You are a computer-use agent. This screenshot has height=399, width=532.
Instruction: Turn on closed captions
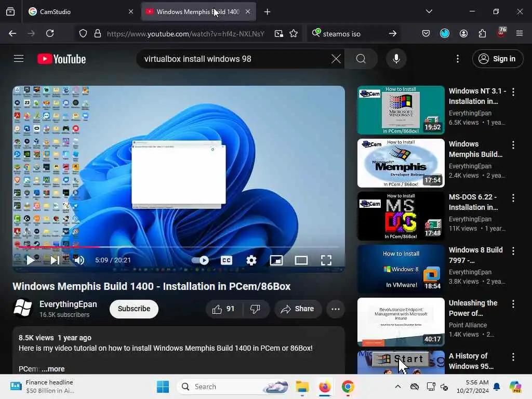pyautogui.click(x=227, y=260)
